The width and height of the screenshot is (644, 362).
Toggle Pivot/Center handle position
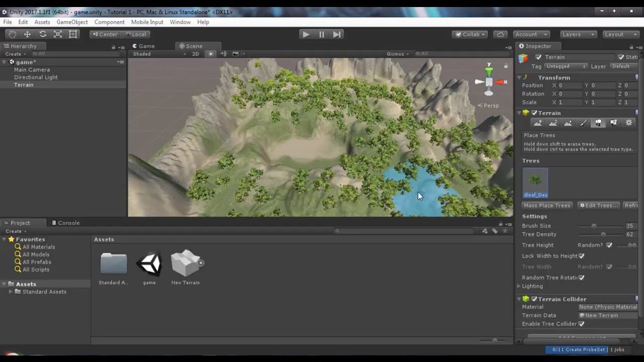coord(104,34)
